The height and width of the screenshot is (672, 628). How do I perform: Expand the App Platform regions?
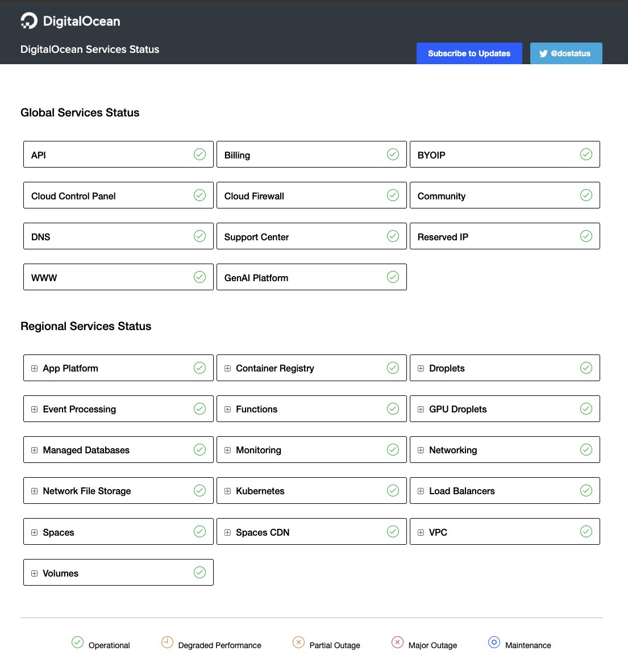point(34,369)
